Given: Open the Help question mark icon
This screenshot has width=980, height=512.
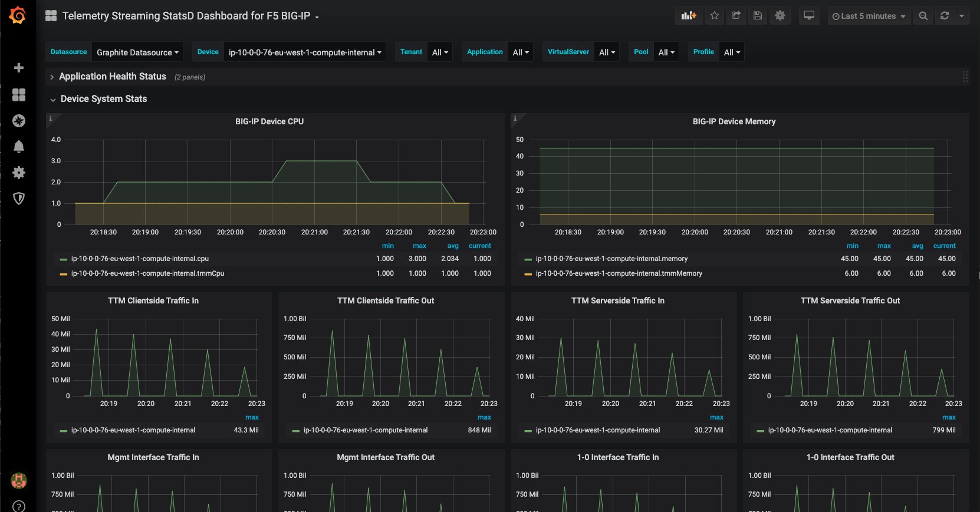Looking at the screenshot, I should [19, 506].
